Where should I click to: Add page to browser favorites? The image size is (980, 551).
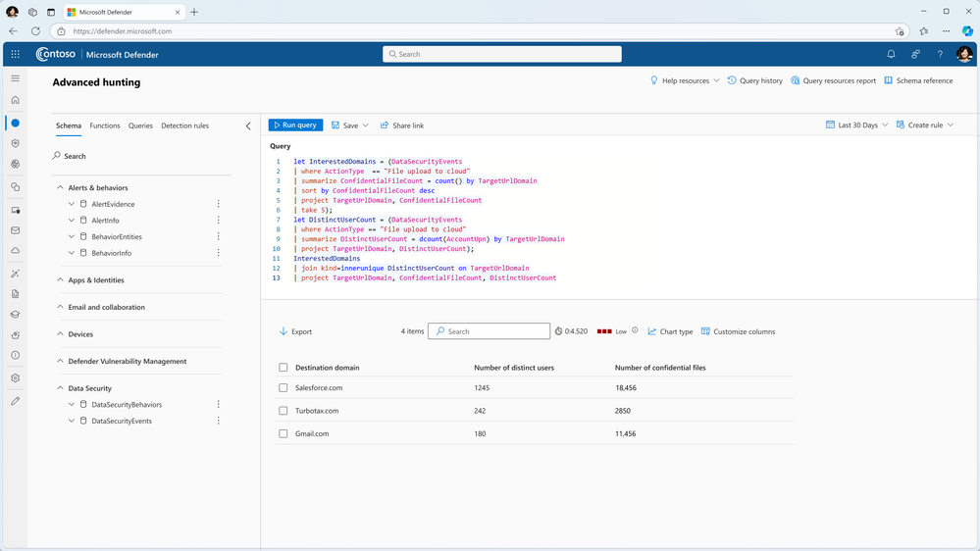tap(900, 31)
